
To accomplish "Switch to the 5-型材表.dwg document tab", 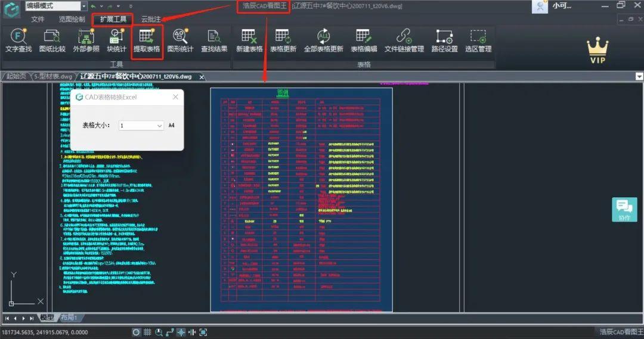I will pyautogui.click(x=53, y=76).
